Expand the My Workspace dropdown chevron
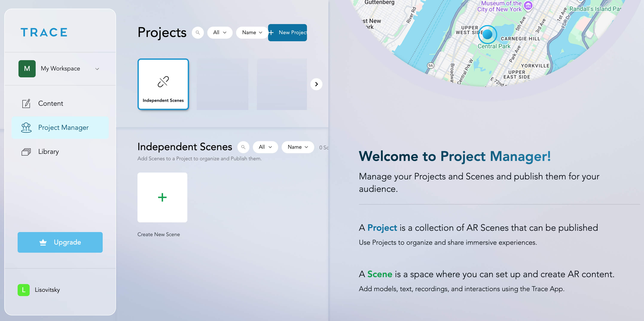 (x=97, y=69)
